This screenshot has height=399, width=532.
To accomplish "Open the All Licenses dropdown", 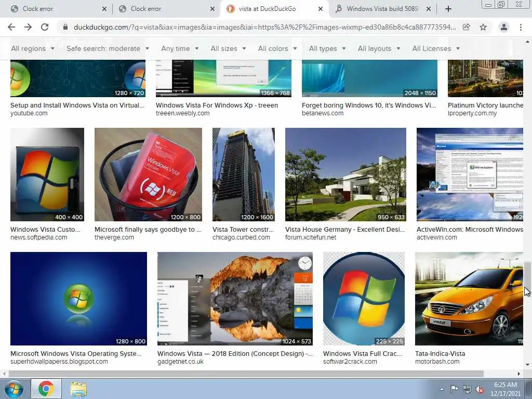I will (x=436, y=48).
